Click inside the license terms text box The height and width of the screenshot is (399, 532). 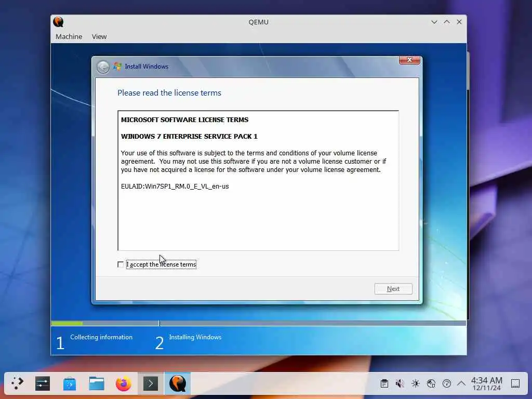(x=258, y=180)
